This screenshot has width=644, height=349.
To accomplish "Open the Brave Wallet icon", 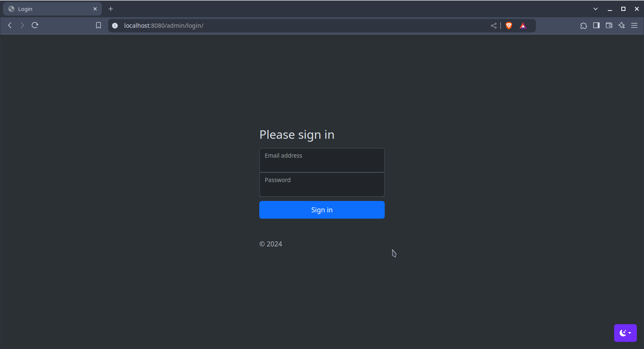I will pos(609,26).
